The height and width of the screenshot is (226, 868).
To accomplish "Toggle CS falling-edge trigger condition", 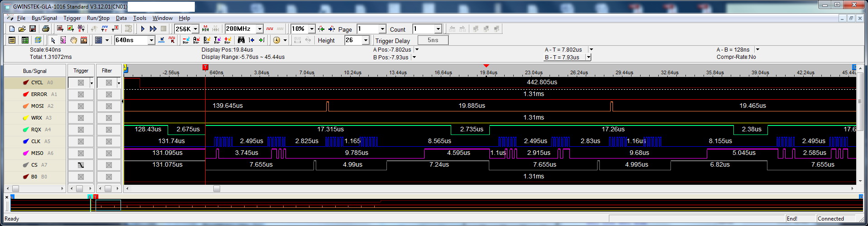I will (81, 165).
